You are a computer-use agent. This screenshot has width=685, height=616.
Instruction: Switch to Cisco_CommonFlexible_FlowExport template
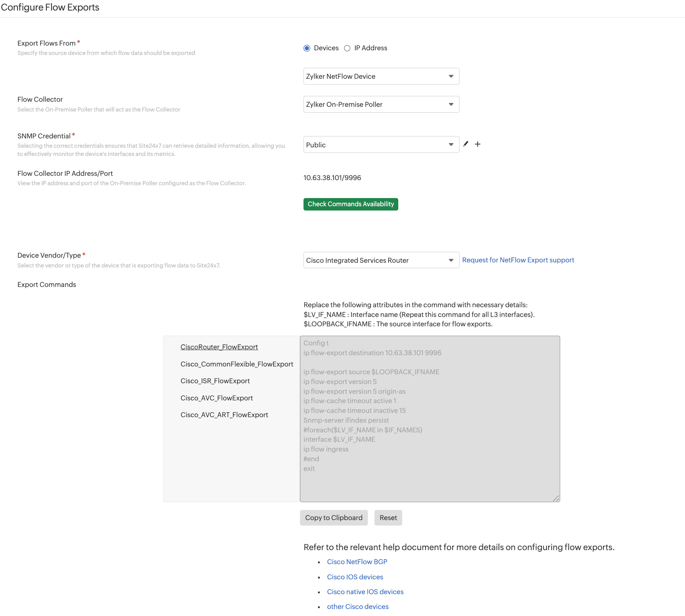coord(237,364)
